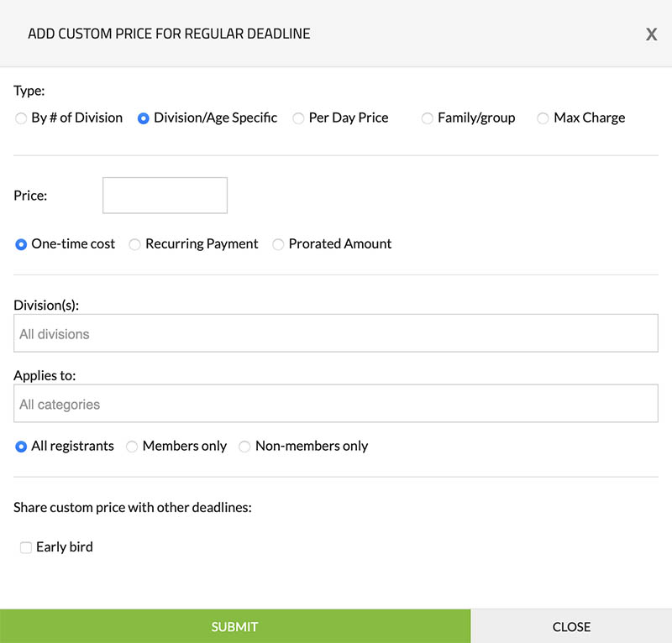672x643 pixels.
Task: Switch to Prorated Amount option
Action: 278,244
